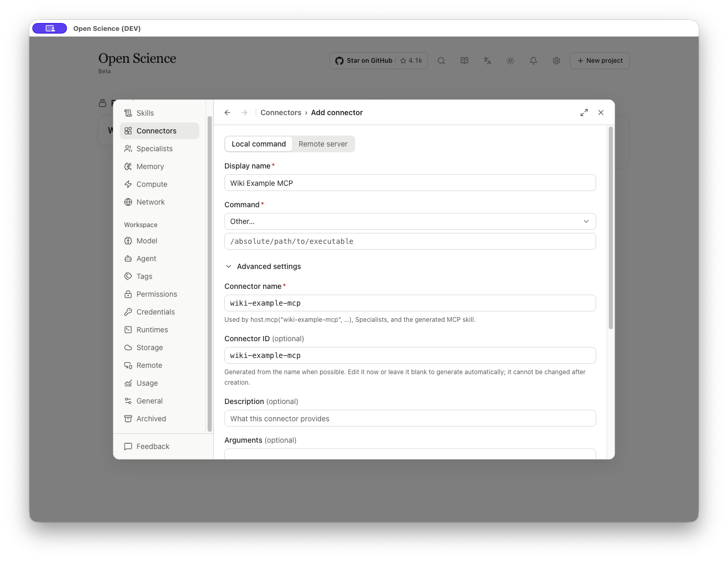Screen dimensions: 728x561
Task: Click the Connectors breadcrumb link
Action: (281, 113)
